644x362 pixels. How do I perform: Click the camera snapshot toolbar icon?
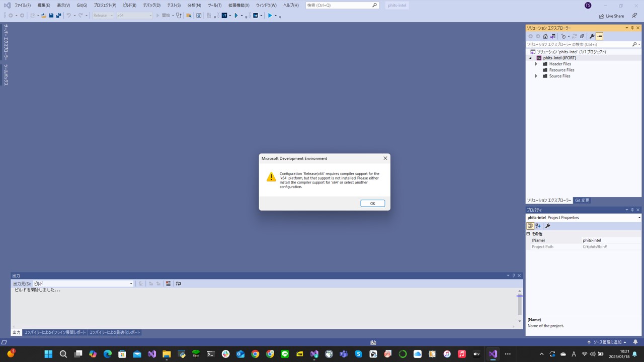point(199,16)
